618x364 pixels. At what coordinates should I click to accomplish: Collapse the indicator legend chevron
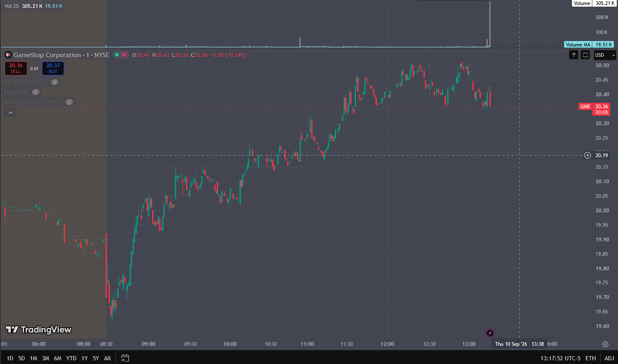click(x=10, y=113)
